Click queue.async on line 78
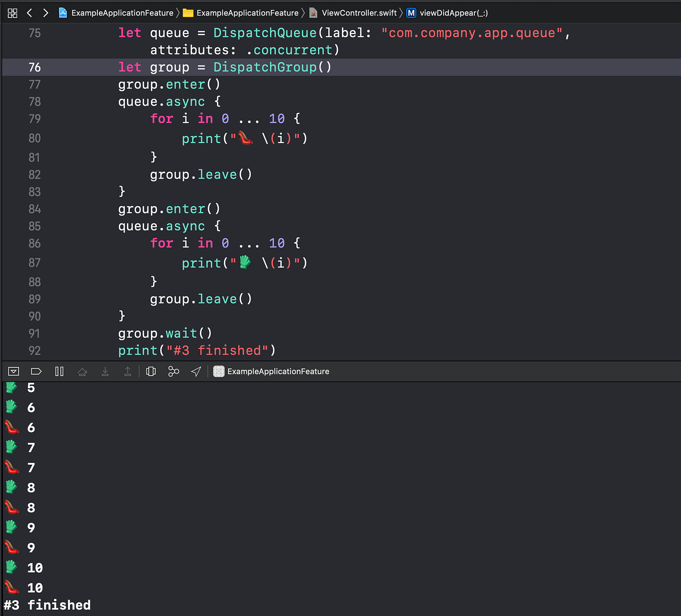This screenshot has height=616, width=681. click(x=161, y=102)
